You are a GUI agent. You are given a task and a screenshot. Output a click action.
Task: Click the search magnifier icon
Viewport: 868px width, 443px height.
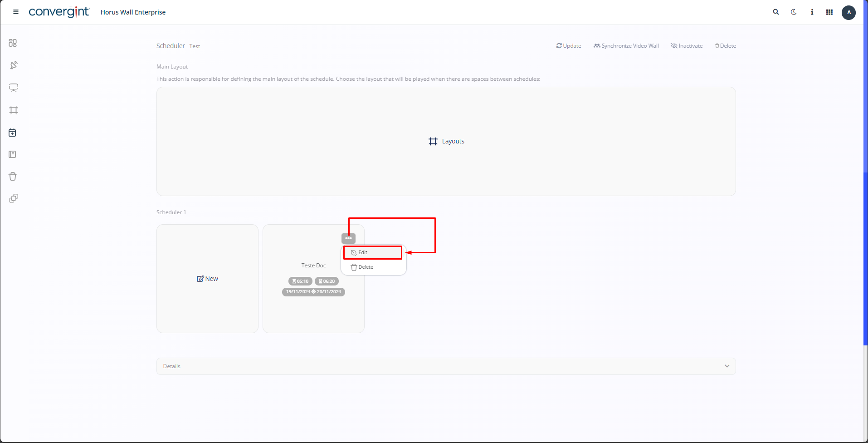pyautogui.click(x=776, y=12)
